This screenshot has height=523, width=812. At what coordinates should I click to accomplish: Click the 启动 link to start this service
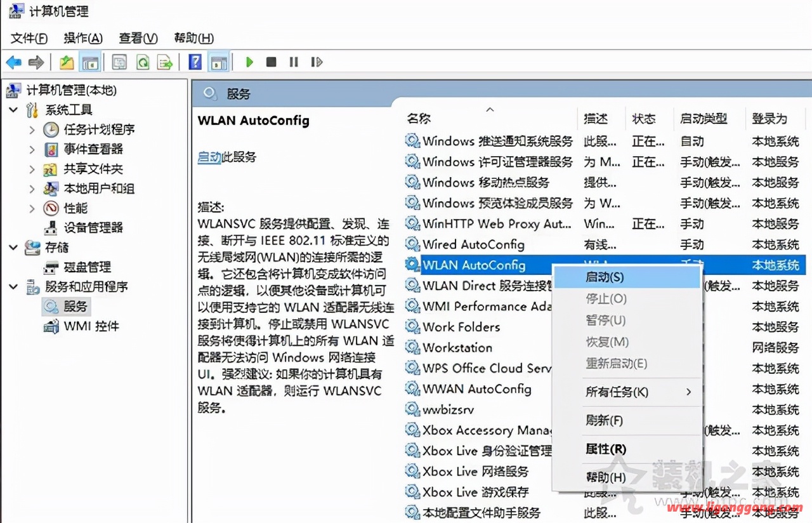(x=209, y=157)
